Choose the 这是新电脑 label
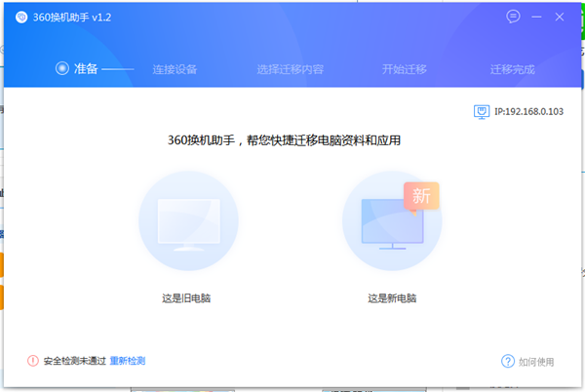 392,297
